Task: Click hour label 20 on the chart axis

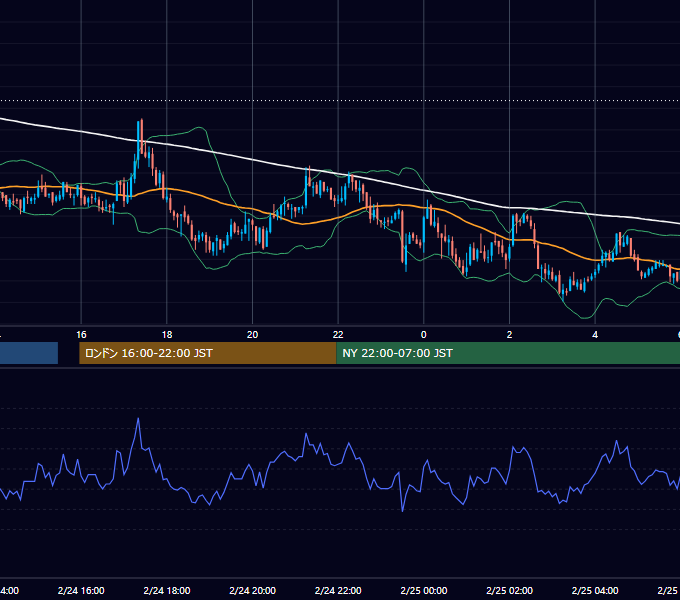Action: pos(252,335)
